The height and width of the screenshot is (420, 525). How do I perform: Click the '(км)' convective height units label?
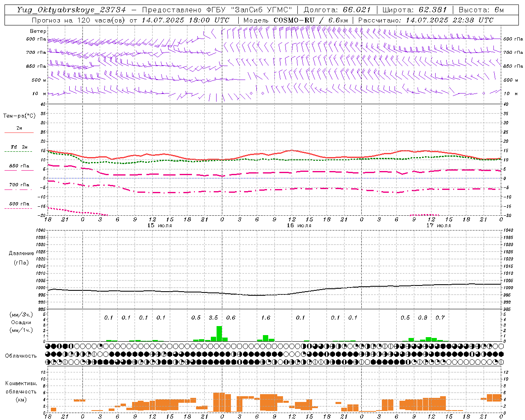tap(21, 399)
